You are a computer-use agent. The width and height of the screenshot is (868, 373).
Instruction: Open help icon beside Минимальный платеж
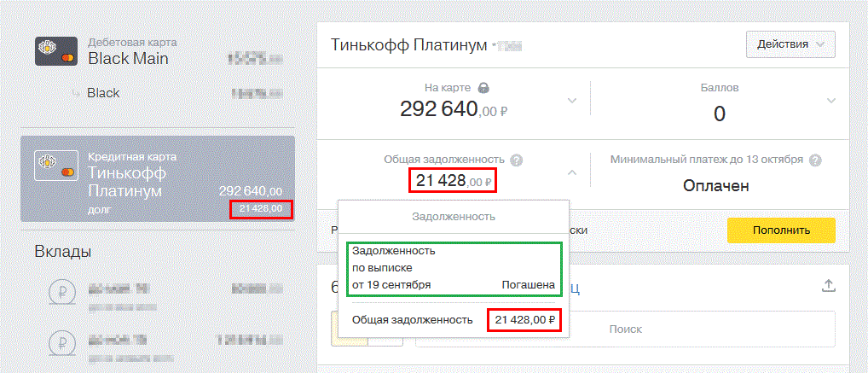[x=815, y=160]
